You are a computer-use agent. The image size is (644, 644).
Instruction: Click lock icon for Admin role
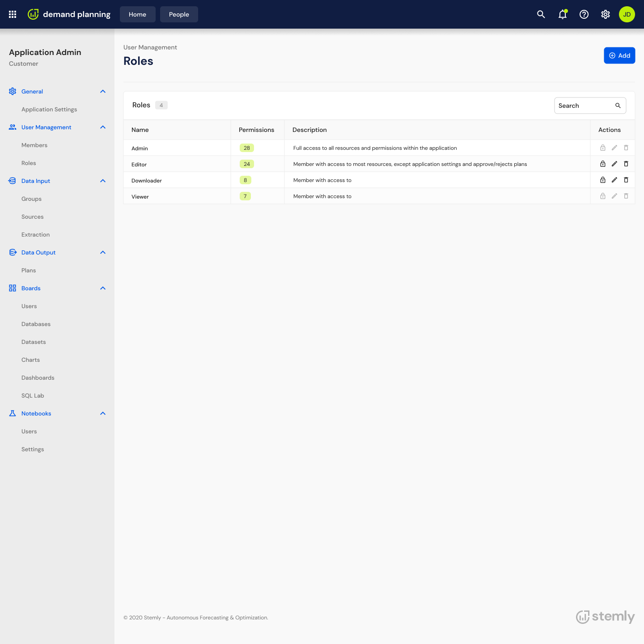[603, 148]
